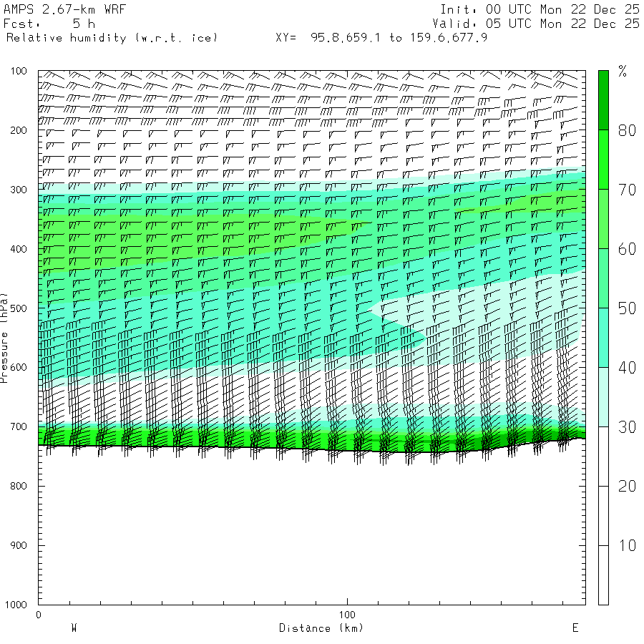Click the 500 hPa pressure axis label
This screenshot has height=644, width=644.
(x=19, y=308)
